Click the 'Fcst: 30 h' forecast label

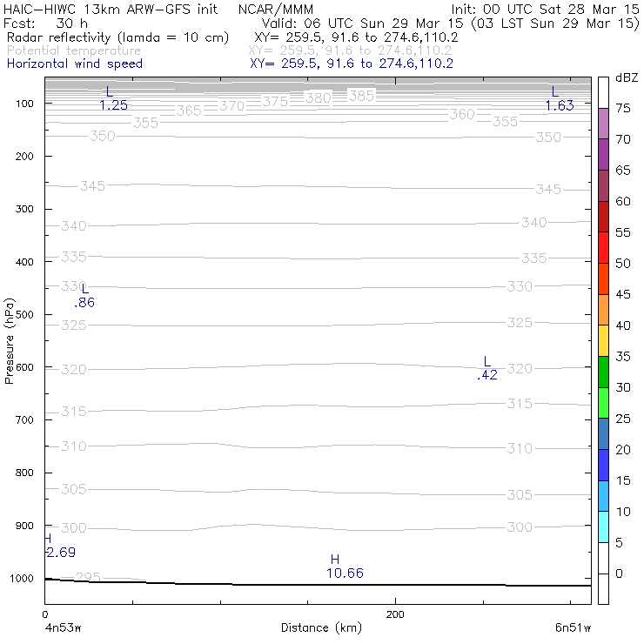[45, 23]
